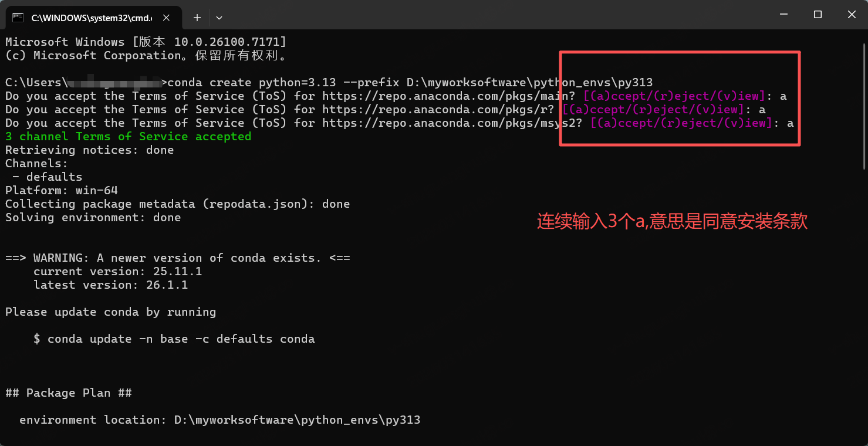Click the 'Channels:' line
This screenshot has width=868, height=446.
click(x=37, y=163)
